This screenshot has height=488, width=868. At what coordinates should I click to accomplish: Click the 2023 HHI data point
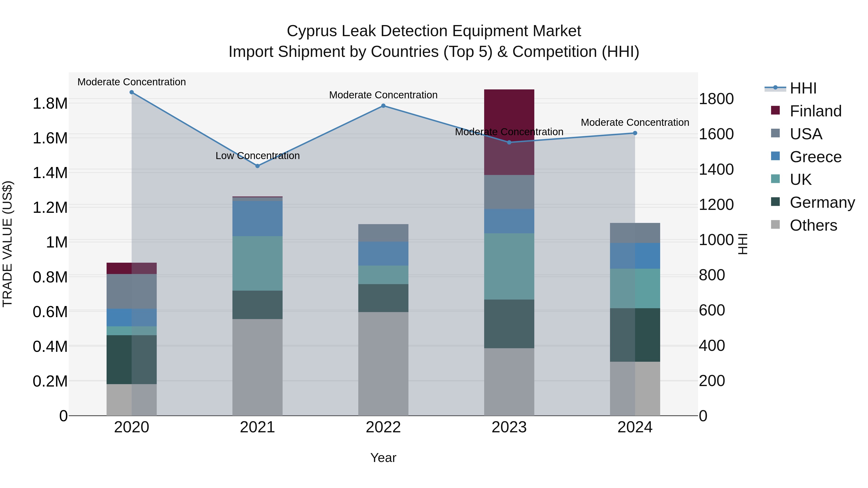pyautogui.click(x=509, y=142)
